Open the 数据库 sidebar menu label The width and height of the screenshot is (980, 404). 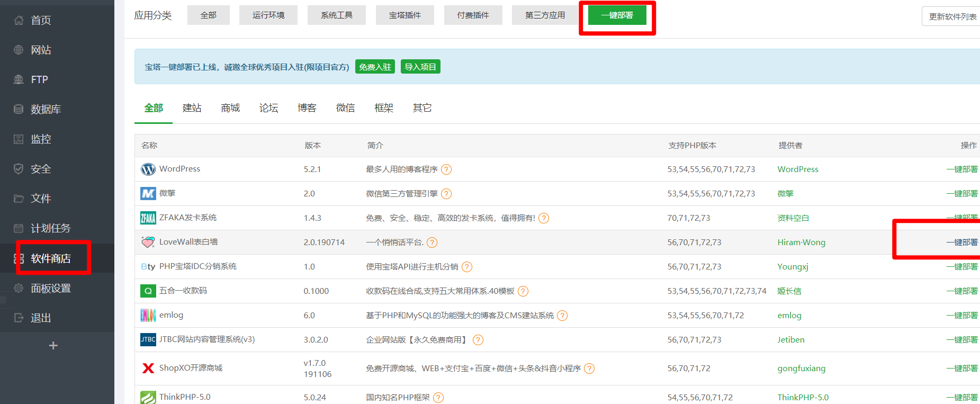46,109
